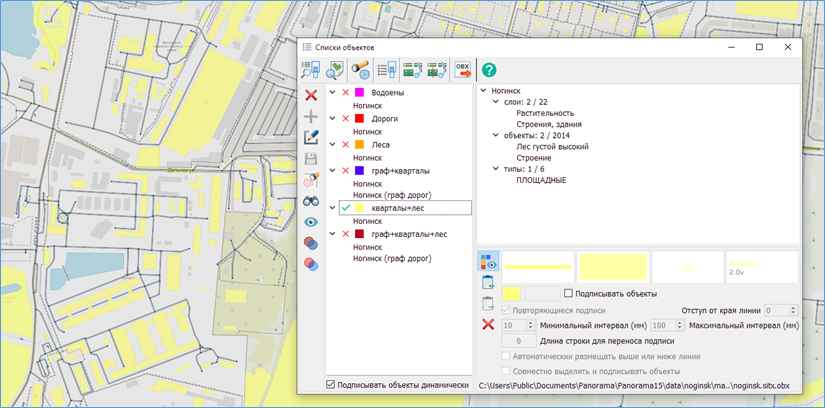Screen dimensions: 825x408
Task: Click the flashlight highlight icon in toolbar
Action: pos(361,70)
